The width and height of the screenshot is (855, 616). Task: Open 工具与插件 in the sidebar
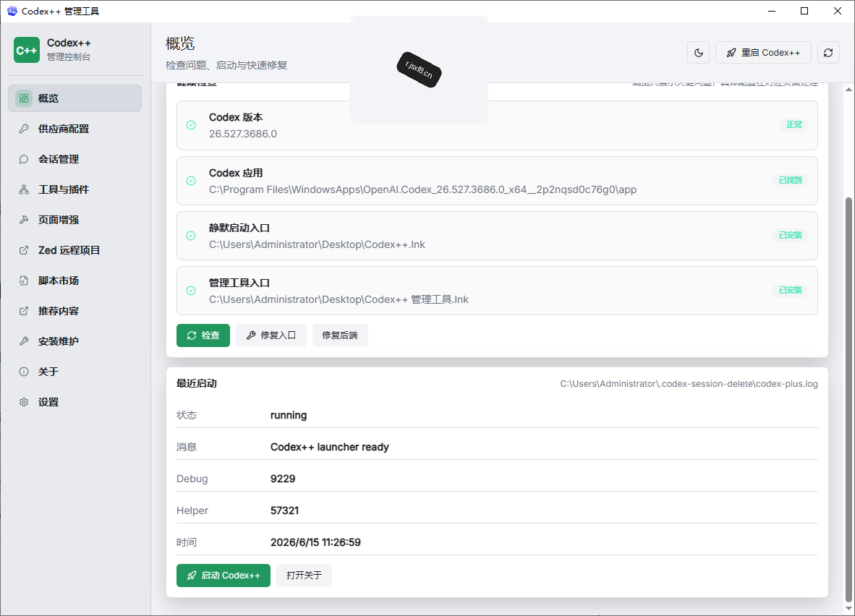75,189
